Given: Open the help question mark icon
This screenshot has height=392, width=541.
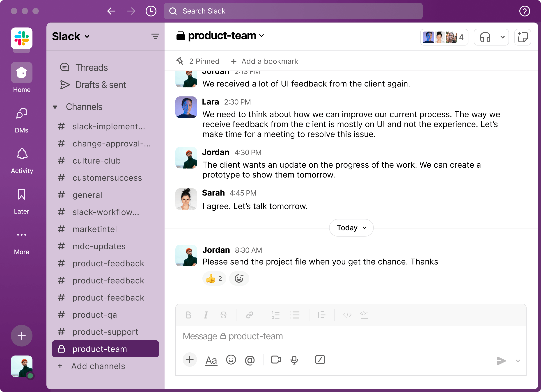Looking at the screenshot, I should point(525,11).
